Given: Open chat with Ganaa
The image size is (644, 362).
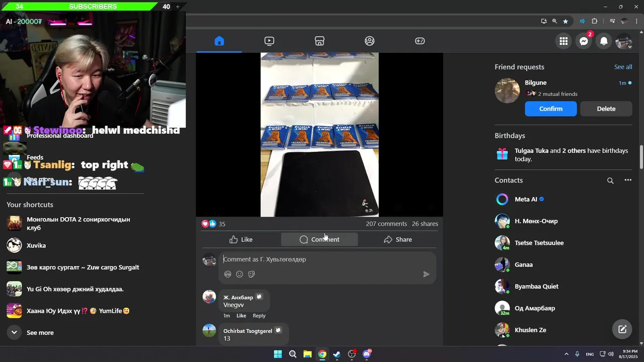Looking at the screenshot, I should [563, 264].
